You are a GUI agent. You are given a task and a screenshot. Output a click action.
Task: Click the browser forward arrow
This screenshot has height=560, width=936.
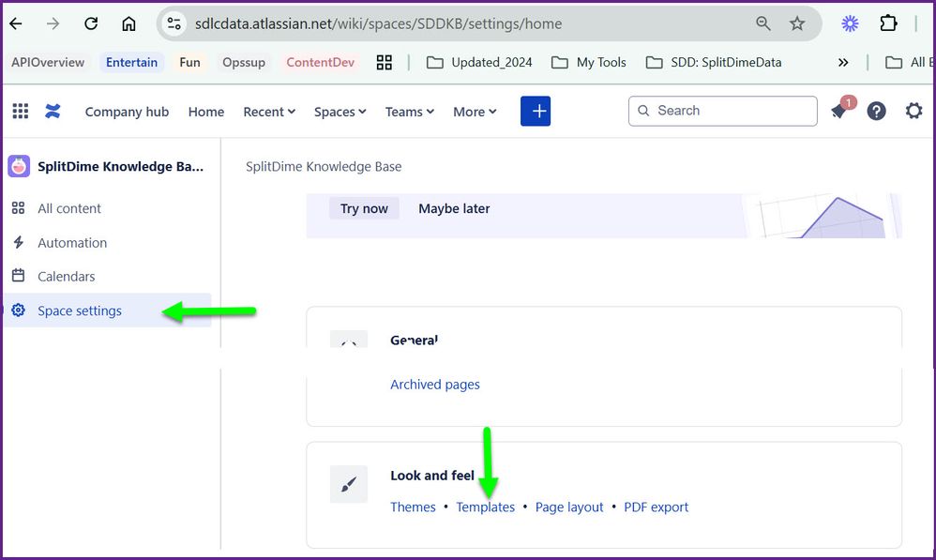tap(53, 23)
